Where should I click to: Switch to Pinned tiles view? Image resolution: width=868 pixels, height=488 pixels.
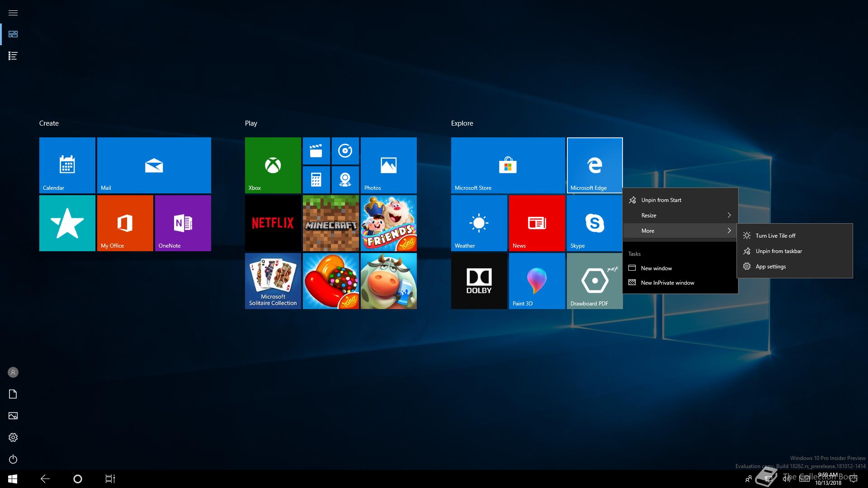(13, 34)
